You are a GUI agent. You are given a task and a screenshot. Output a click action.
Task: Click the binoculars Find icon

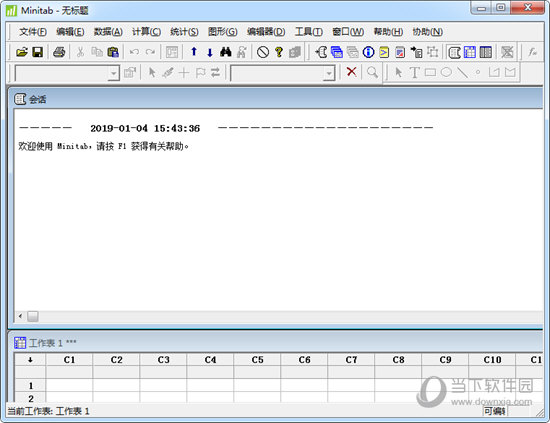(x=226, y=52)
